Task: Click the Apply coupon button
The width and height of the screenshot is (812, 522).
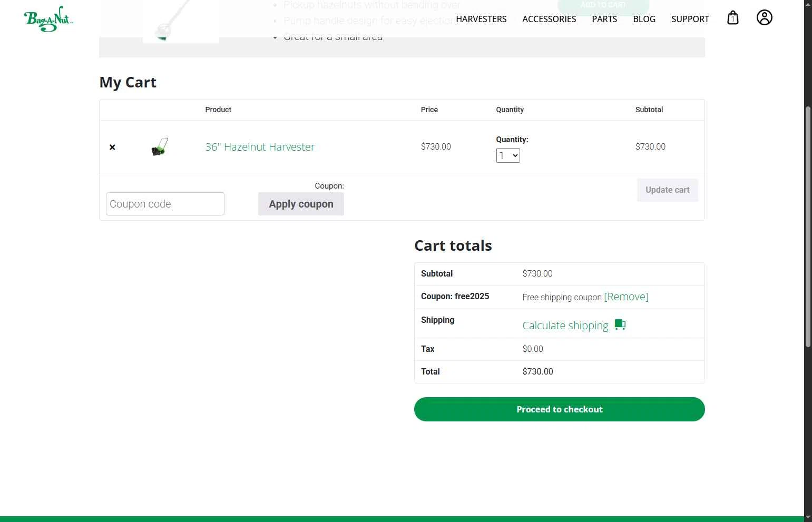Action: point(301,204)
